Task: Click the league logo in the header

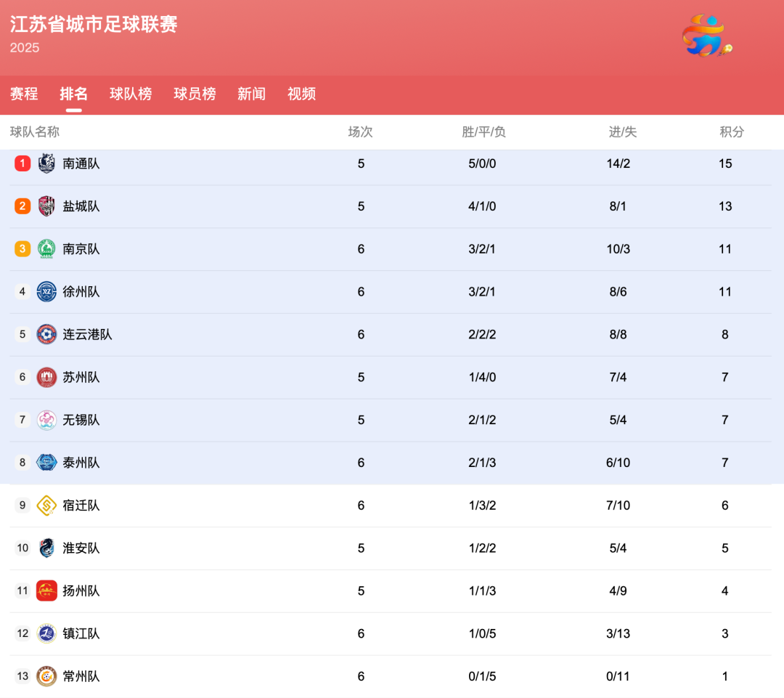Action: [706, 36]
